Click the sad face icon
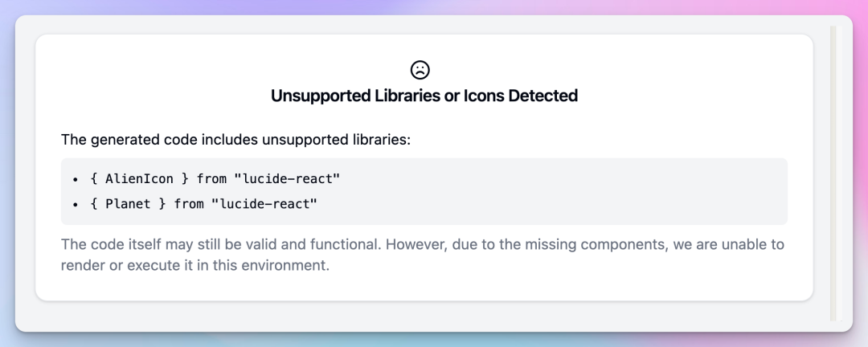This screenshot has width=868, height=347. [420, 70]
